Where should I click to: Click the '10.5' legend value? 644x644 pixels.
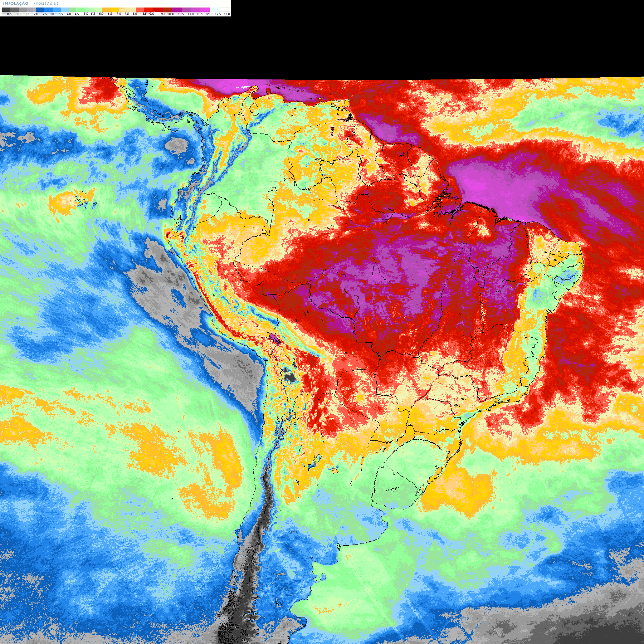(x=181, y=14)
